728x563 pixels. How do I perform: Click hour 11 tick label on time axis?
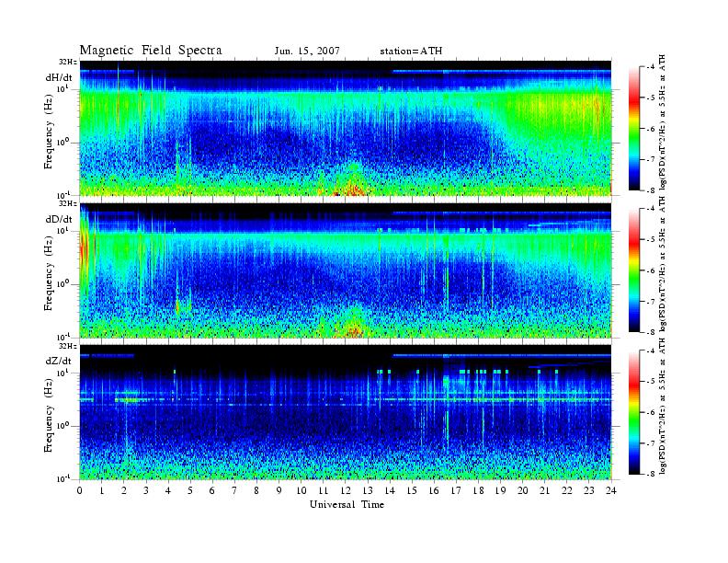pos(324,491)
